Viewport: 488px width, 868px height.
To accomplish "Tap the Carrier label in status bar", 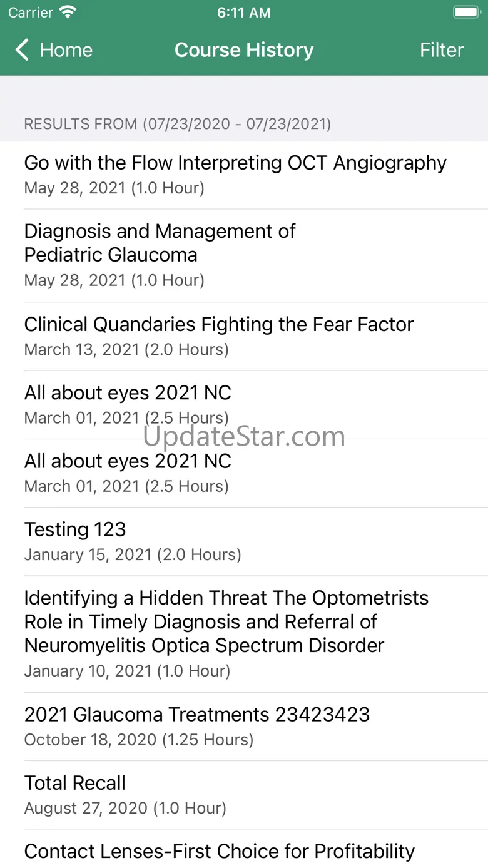I will (31, 13).
